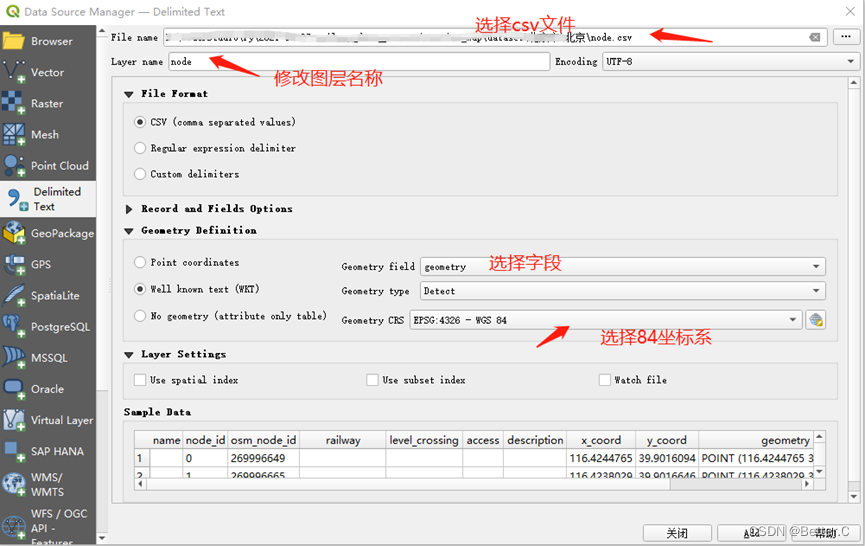Screen dimensions: 865x546
Task: Choose Well known text (WKT) option
Action: click(x=140, y=288)
